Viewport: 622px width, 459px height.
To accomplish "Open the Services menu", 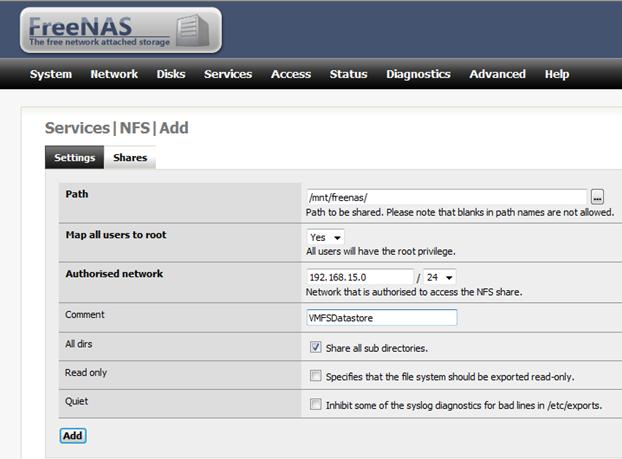I will pos(228,74).
